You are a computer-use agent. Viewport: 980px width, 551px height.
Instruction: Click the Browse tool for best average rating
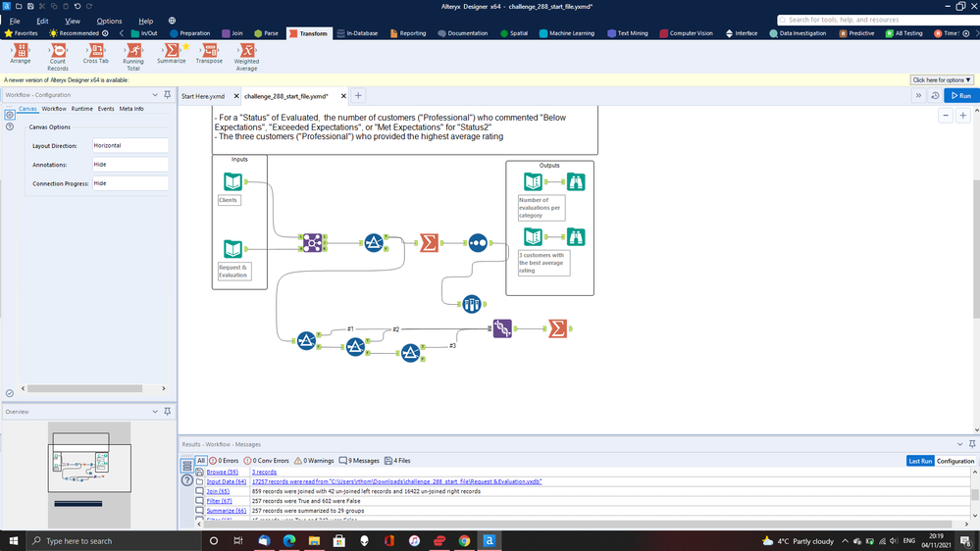576,236
